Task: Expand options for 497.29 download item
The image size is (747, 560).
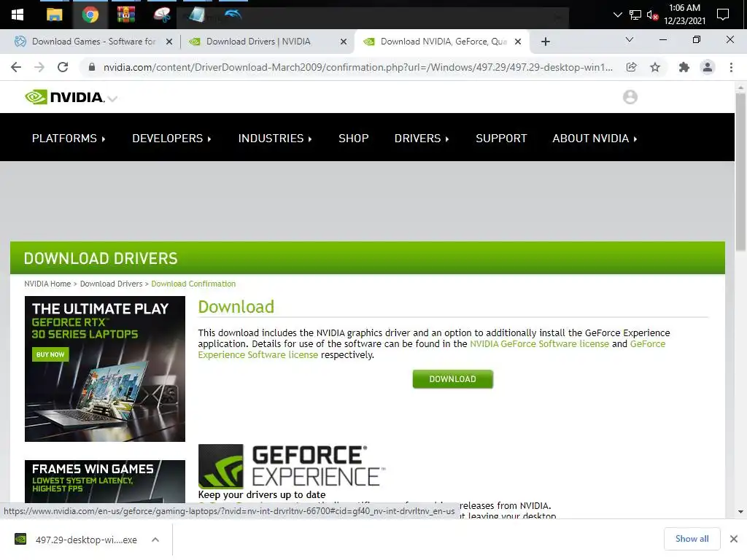Action: click(155, 540)
